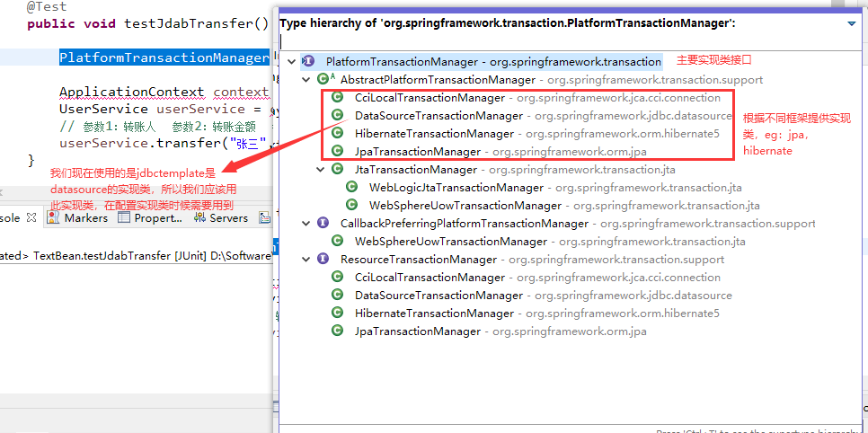Click testJdabTransfer method name in editor

click(x=190, y=24)
